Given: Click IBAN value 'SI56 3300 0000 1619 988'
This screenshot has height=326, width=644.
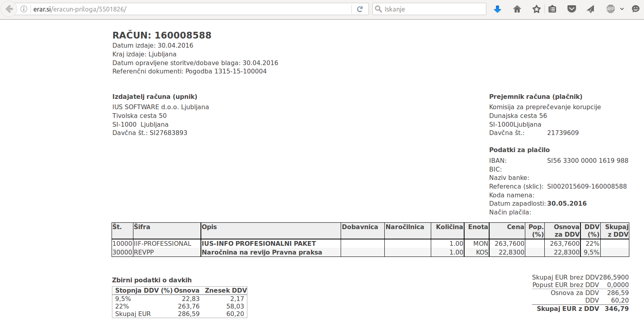Looking at the screenshot, I should tap(588, 160).
